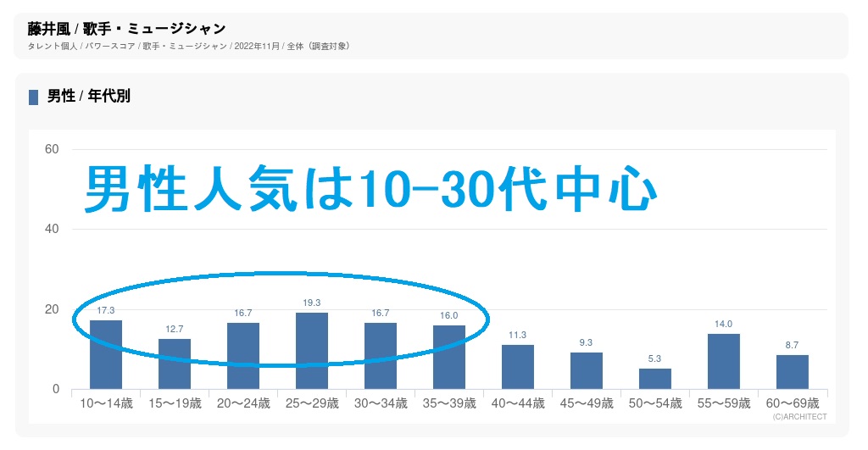The image size is (868, 450).
Task: Click the 35〜39歳 x-axis label
Action: [449, 403]
